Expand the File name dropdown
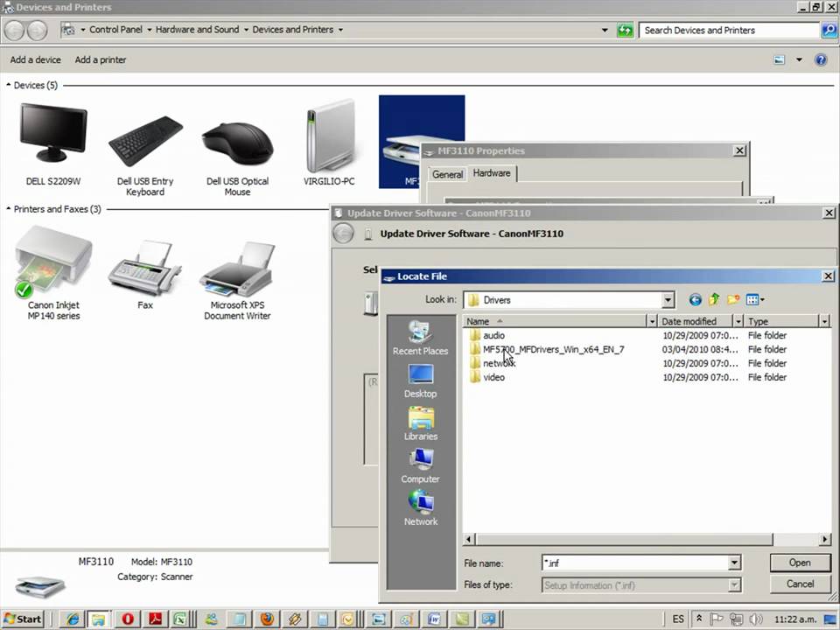840x630 pixels. tap(734, 563)
